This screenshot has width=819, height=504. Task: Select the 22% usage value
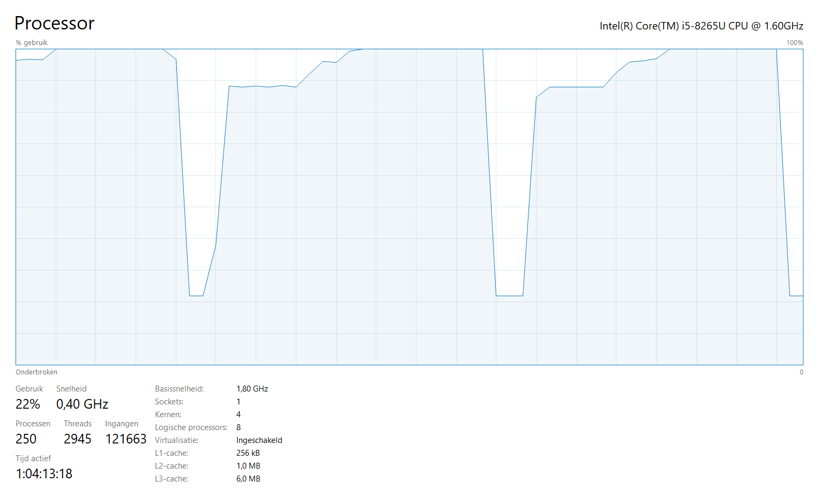(x=28, y=404)
